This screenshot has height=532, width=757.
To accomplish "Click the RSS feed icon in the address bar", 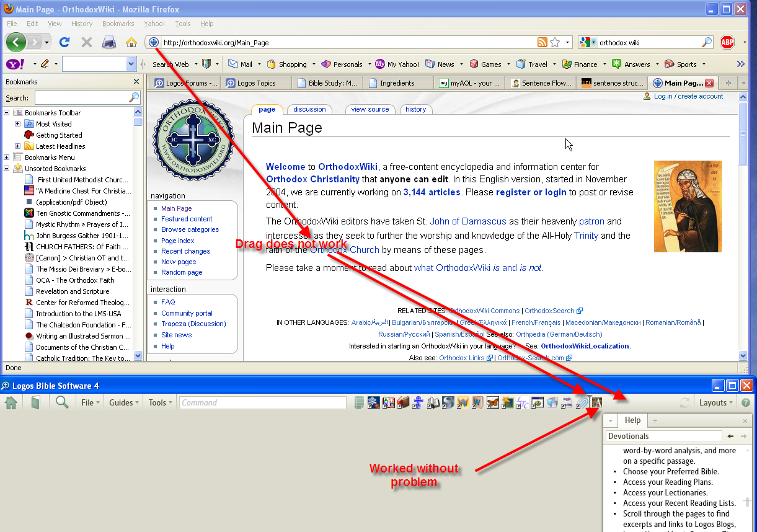I will coord(542,42).
